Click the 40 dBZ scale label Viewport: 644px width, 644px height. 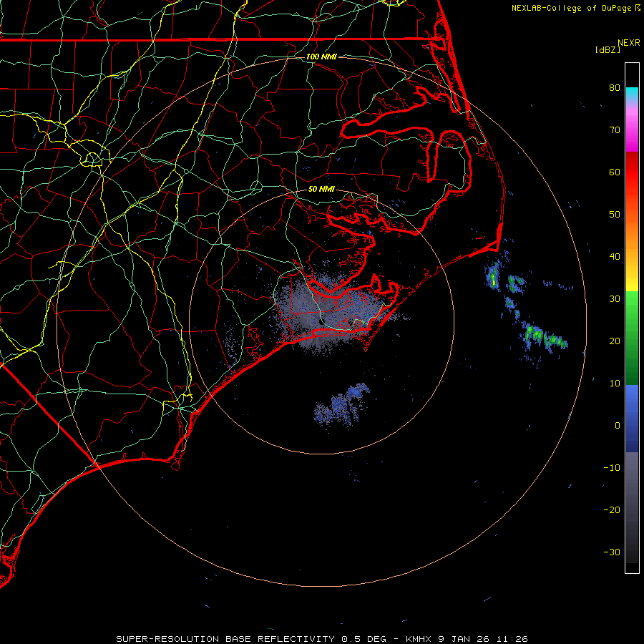tap(615, 257)
